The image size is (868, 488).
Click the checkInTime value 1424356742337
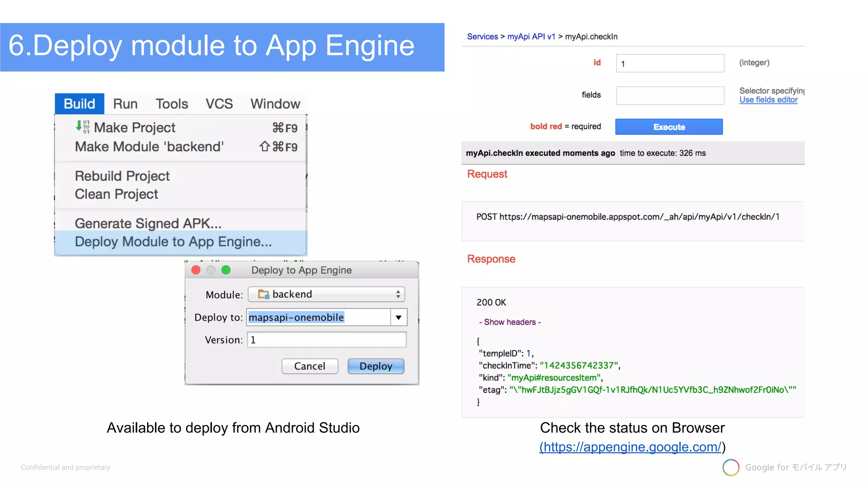point(579,366)
